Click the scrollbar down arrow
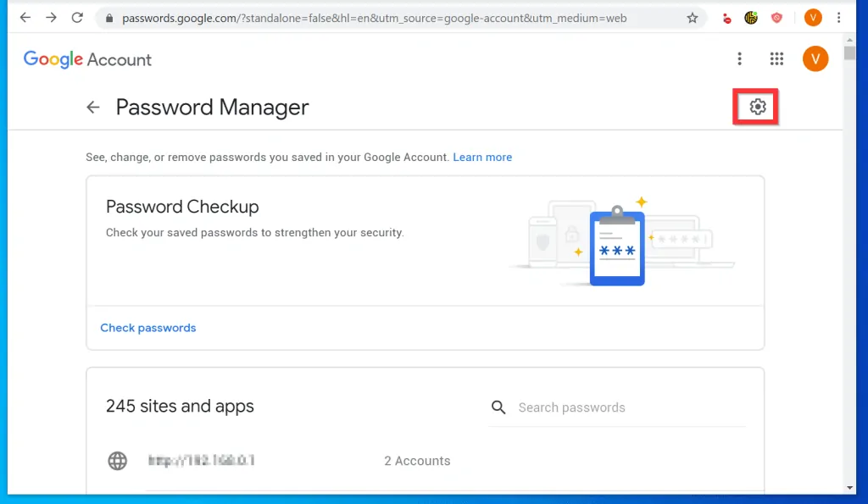868x504 pixels. coord(850,487)
